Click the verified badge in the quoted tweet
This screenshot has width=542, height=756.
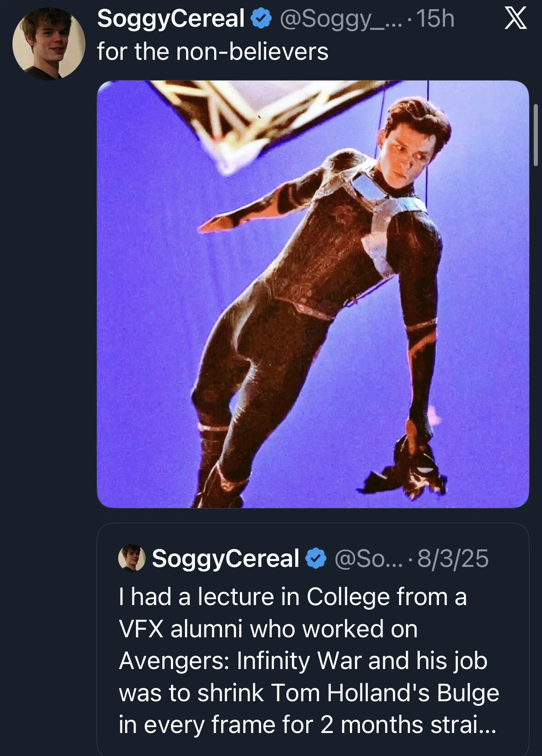pos(316,559)
